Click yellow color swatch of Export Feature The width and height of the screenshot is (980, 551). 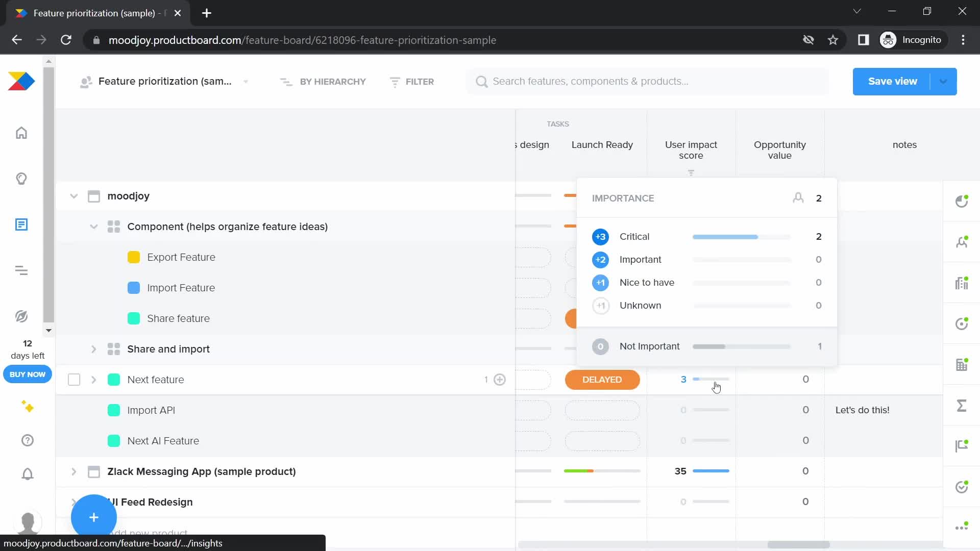coord(134,257)
